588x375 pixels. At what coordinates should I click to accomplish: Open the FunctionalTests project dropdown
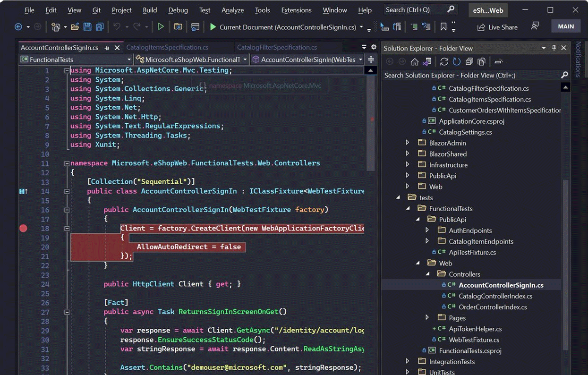pos(76,60)
